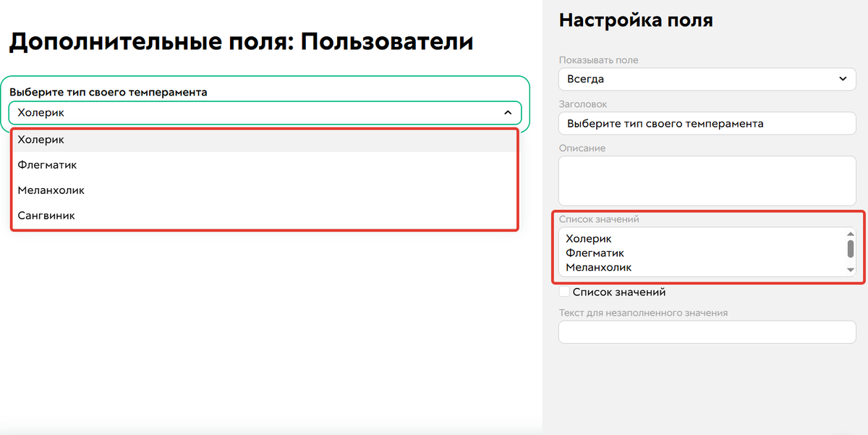Click the scrollbar up arrow in 'Список значений'
Screen dimensions: 868x435
851,232
